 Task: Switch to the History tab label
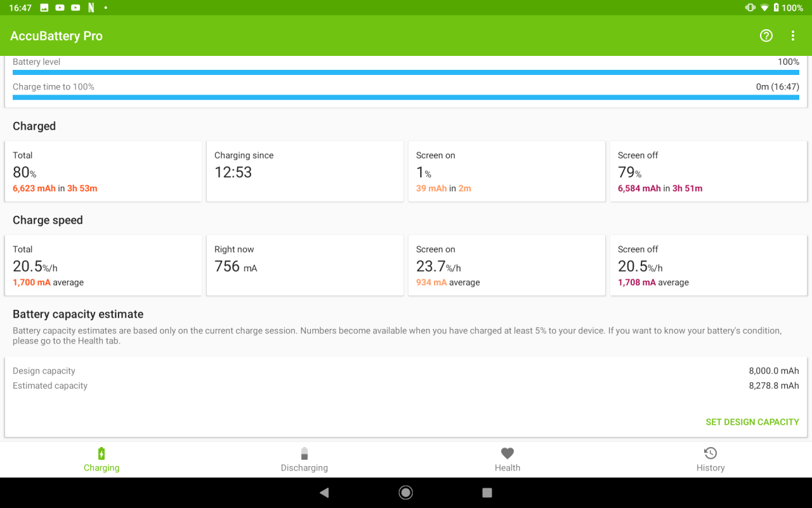coord(710,468)
